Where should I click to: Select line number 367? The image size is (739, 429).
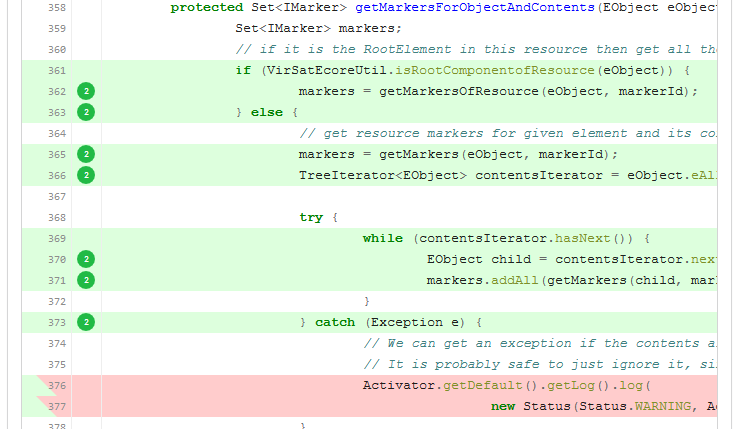(x=57, y=197)
